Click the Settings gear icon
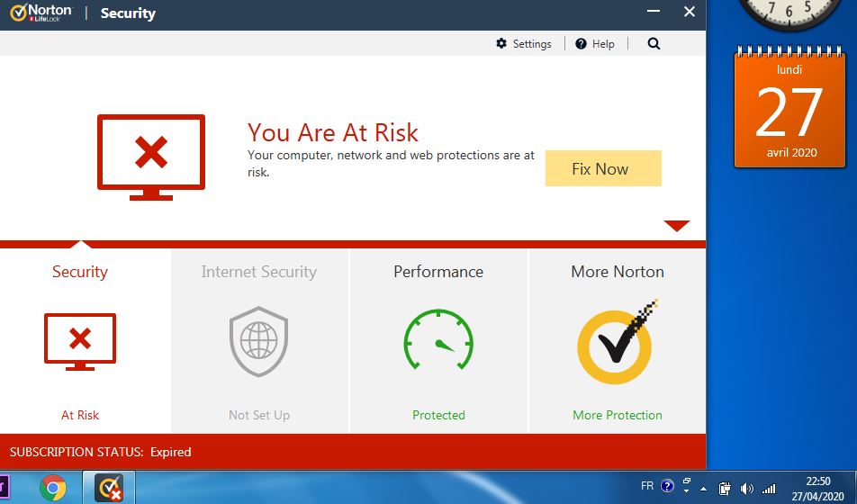The height and width of the screenshot is (504, 857). (501, 43)
